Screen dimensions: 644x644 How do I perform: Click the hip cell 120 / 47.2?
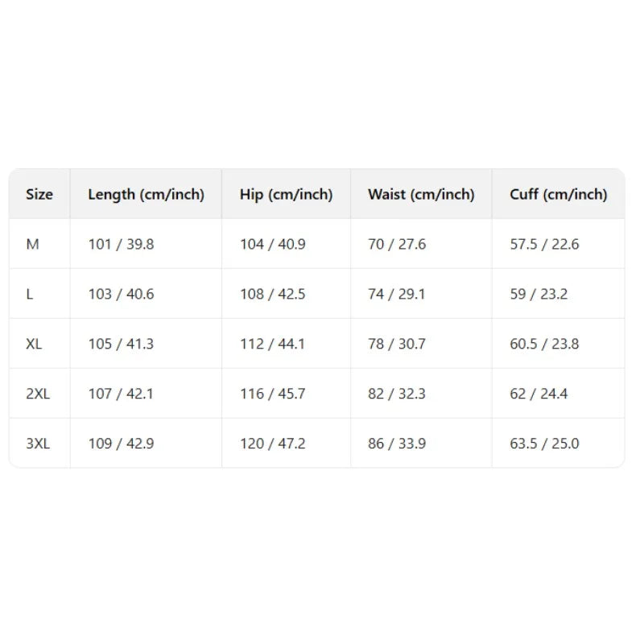[272, 444]
